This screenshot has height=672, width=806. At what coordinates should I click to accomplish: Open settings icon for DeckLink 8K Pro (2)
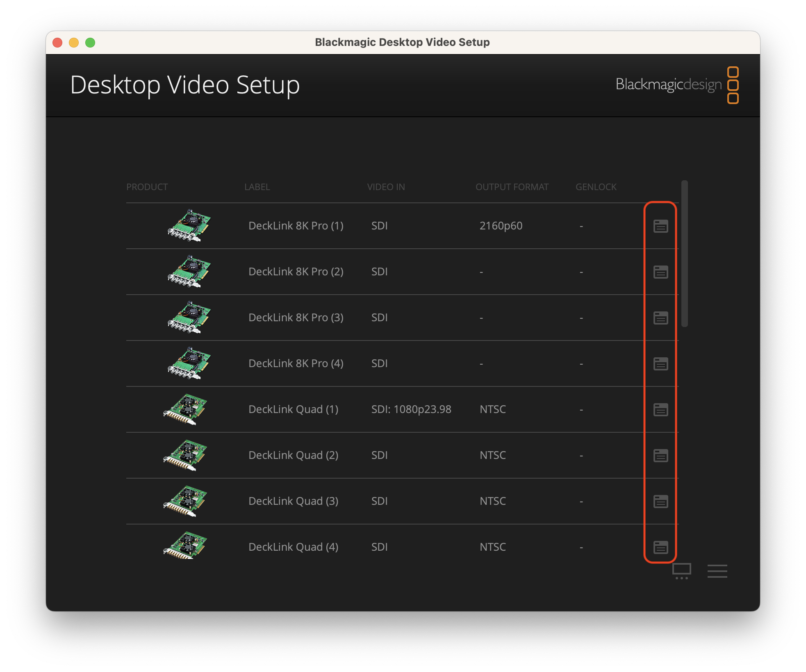tap(660, 272)
